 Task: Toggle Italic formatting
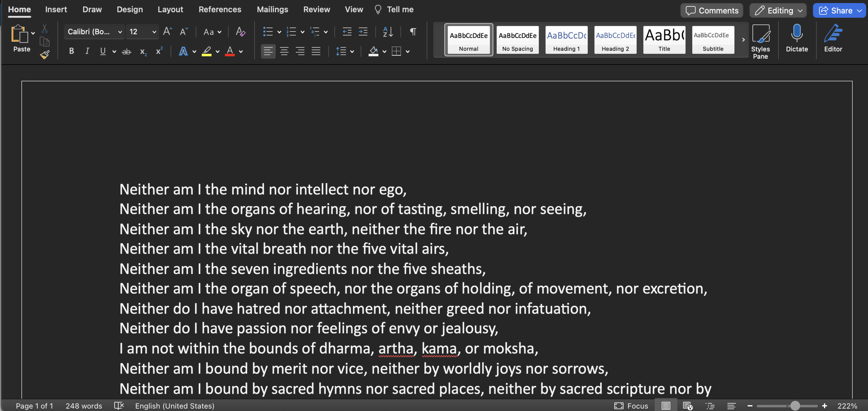(87, 51)
